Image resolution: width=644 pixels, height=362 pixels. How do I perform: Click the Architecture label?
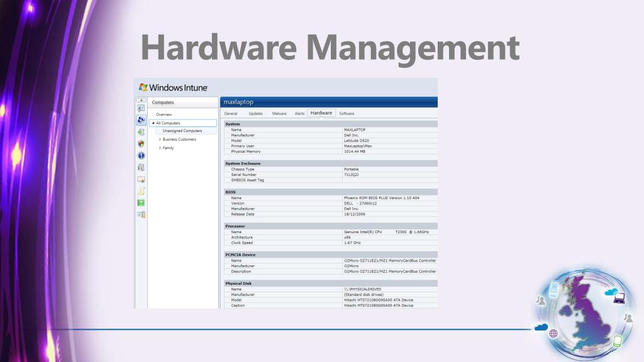point(241,238)
